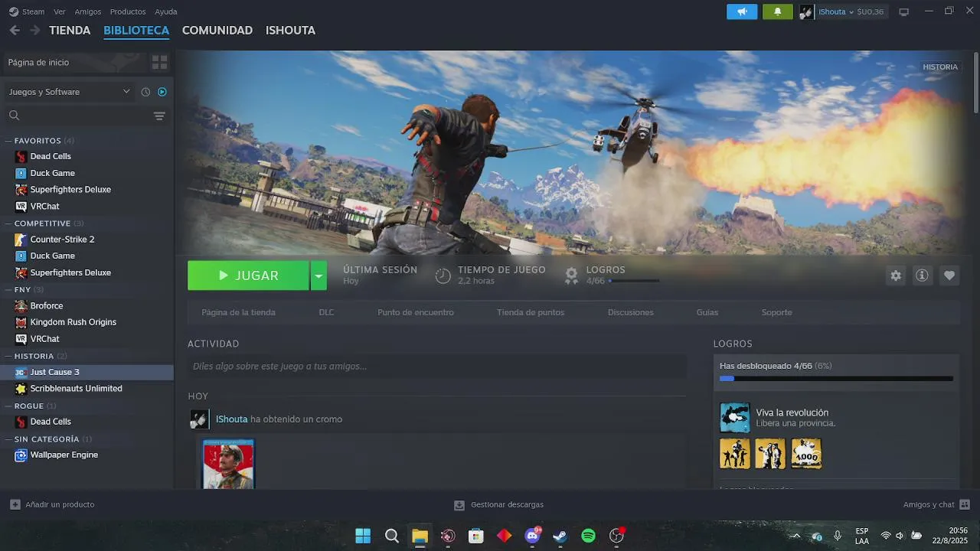The width and height of the screenshot is (980, 551).
Task: Open the Ayuda menu
Action: (x=166, y=11)
